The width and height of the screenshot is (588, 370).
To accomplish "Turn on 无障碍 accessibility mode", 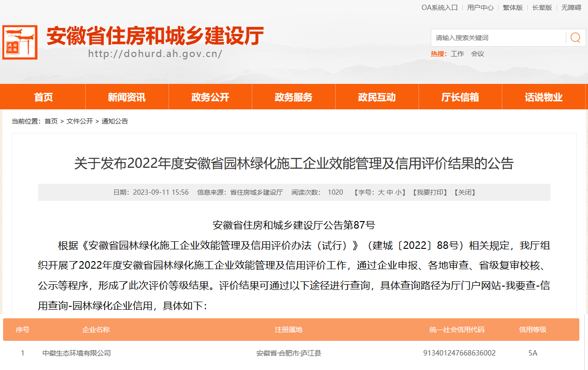I will coord(571,8).
